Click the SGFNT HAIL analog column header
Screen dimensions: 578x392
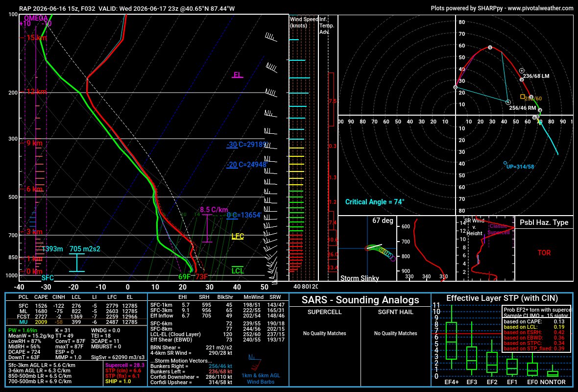[x=395, y=312]
